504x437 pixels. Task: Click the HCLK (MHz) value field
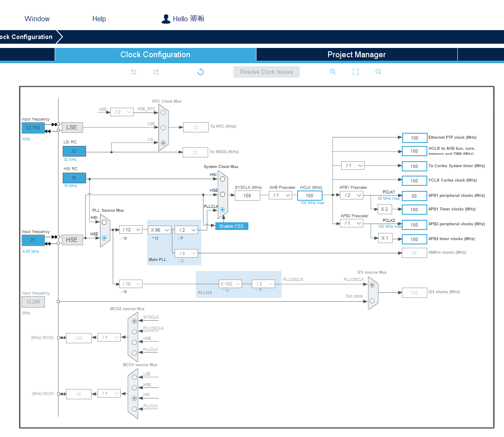pos(309,196)
